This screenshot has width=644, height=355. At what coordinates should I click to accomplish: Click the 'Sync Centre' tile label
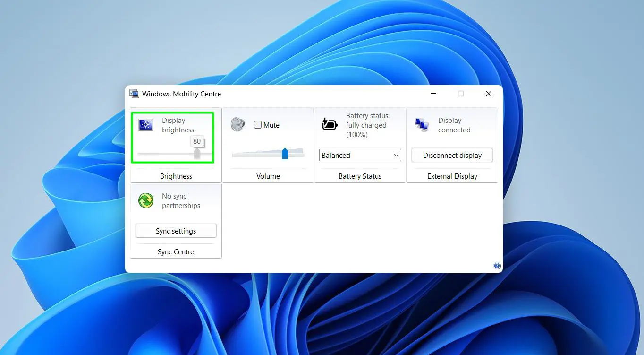pos(176,252)
